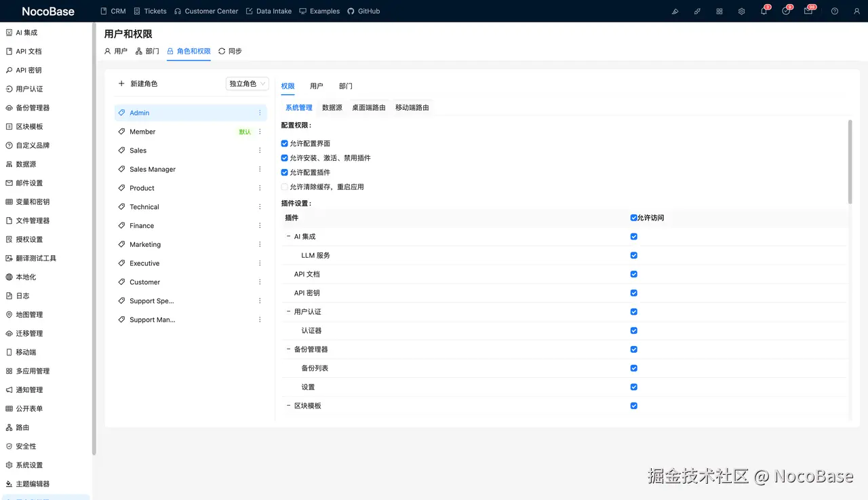
Task: Click the more options icon for Customer role
Action: 260,282
